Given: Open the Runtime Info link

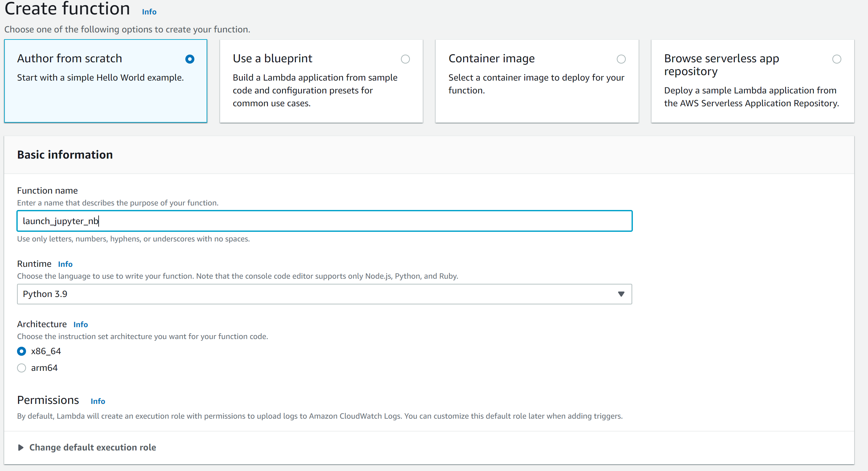Looking at the screenshot, I should (65, 264).
